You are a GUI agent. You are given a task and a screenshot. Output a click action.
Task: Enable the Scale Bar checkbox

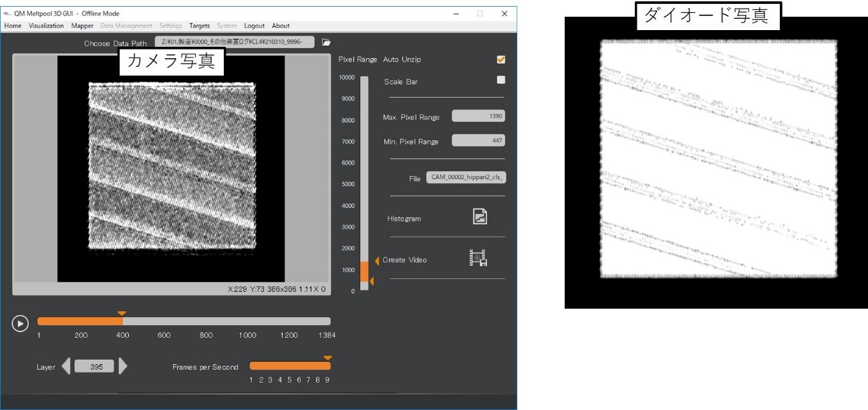(x=501, y=80)
